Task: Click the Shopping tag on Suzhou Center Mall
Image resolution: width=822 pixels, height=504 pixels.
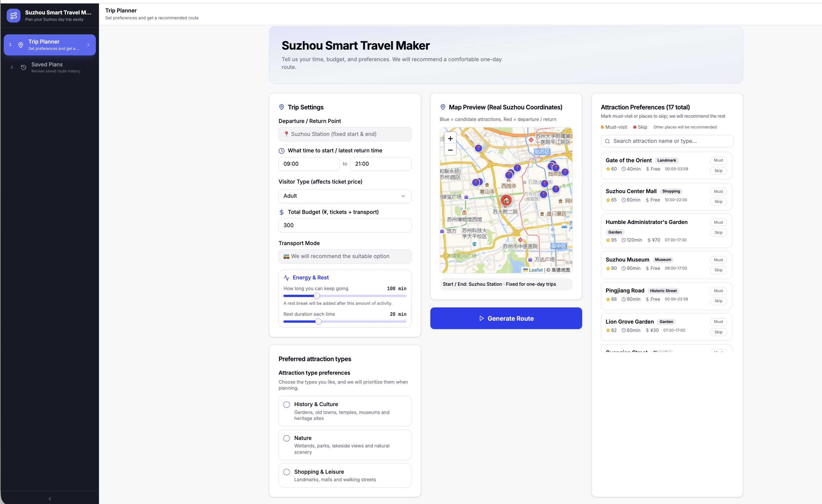Action: click(x=671, y=191)
